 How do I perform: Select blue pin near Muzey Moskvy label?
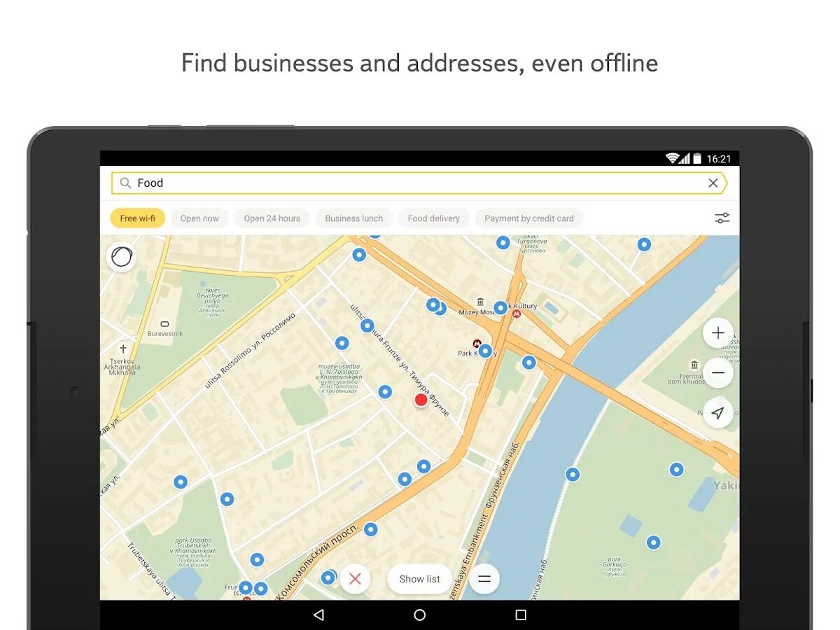[x=500, y=308]
